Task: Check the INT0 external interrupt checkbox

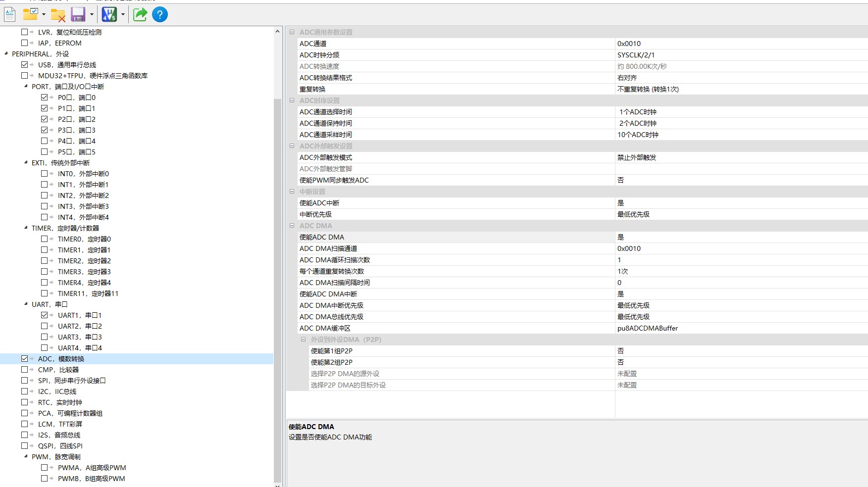Action: 45,174
